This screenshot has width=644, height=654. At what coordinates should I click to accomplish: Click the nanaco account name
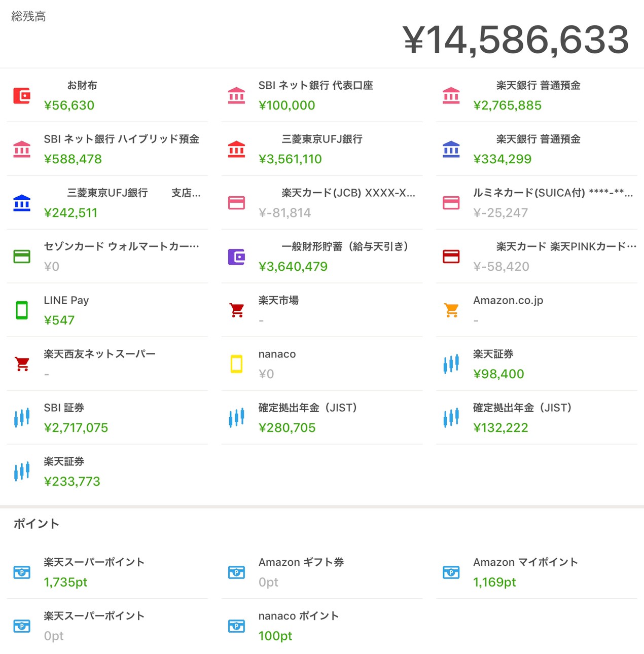point(277,354)
